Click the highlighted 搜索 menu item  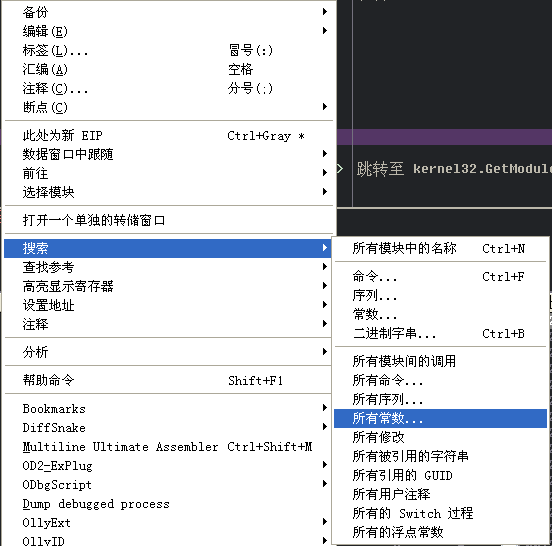click(x=168, y=248)
